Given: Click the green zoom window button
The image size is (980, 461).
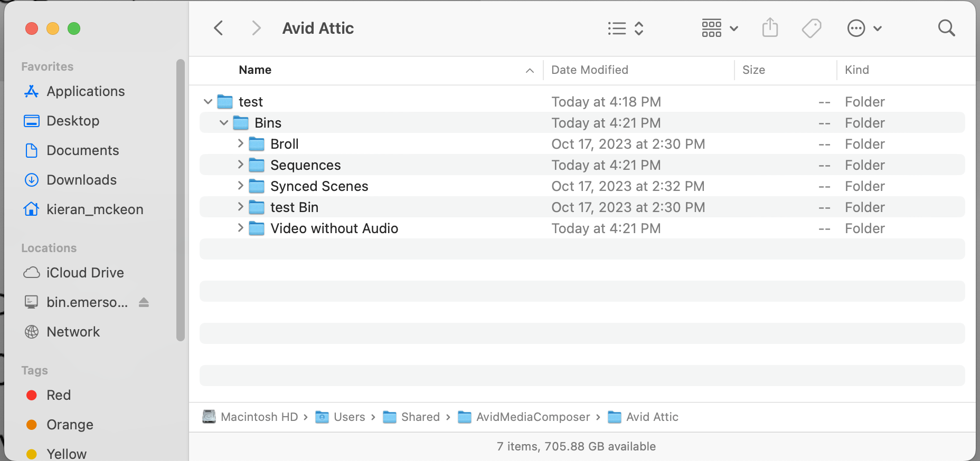Looking at the screenshot, I should [x=74, y=28].
